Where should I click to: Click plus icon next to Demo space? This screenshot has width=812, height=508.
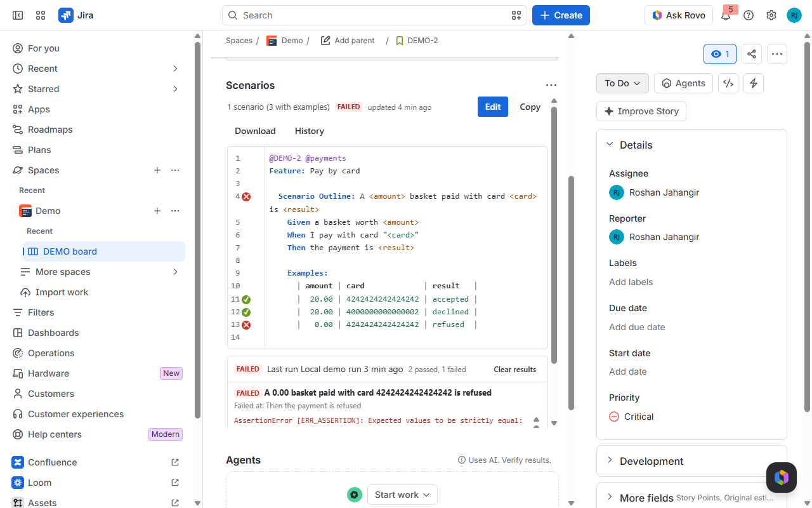[x=157, y=211]
